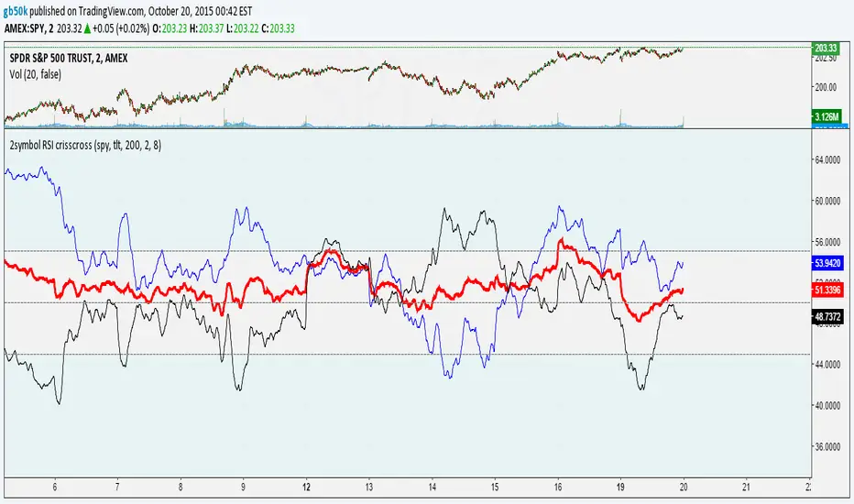Screen dimensions: 854x504
Task: Click the blue 53.9420 value label
Action: click(827, 263)
